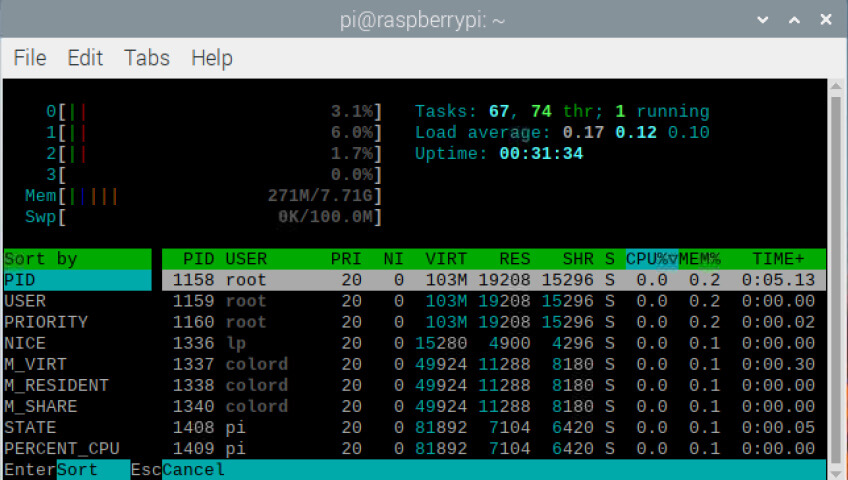
Task: Click CPU 1 usage meter
Action: tap(214, 133)
